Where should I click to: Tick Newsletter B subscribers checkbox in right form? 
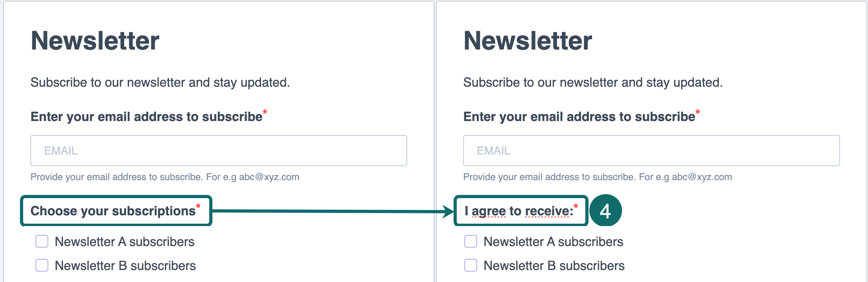tap(471, 266)
